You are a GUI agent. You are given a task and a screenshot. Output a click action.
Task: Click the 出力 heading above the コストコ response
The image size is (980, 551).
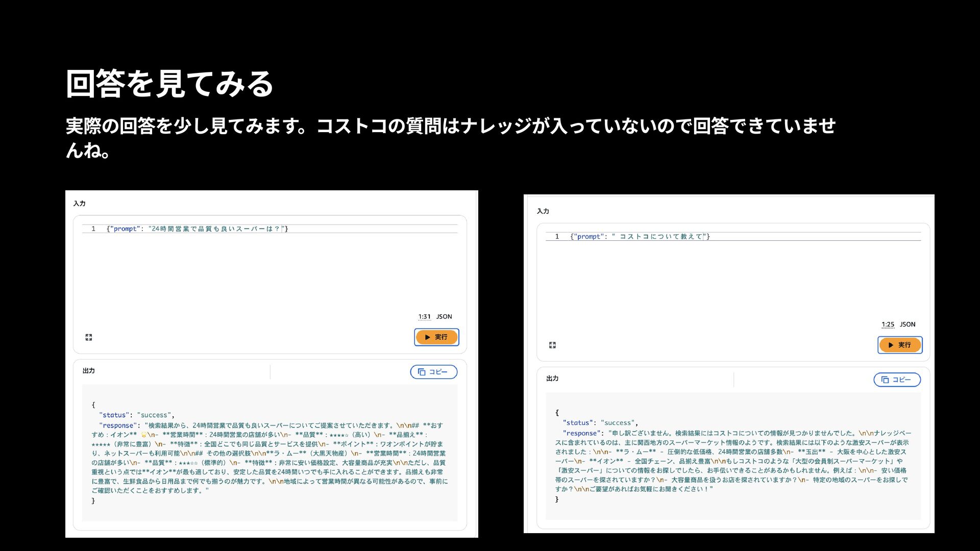click(552, 379)
